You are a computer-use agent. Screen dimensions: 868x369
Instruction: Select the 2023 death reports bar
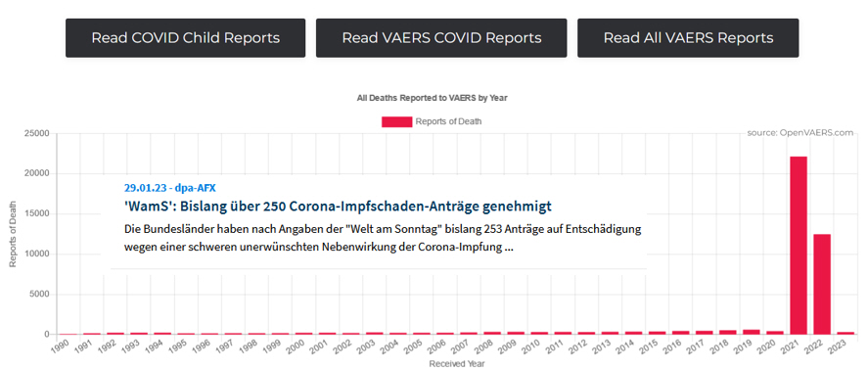click(x=845, y=333)
